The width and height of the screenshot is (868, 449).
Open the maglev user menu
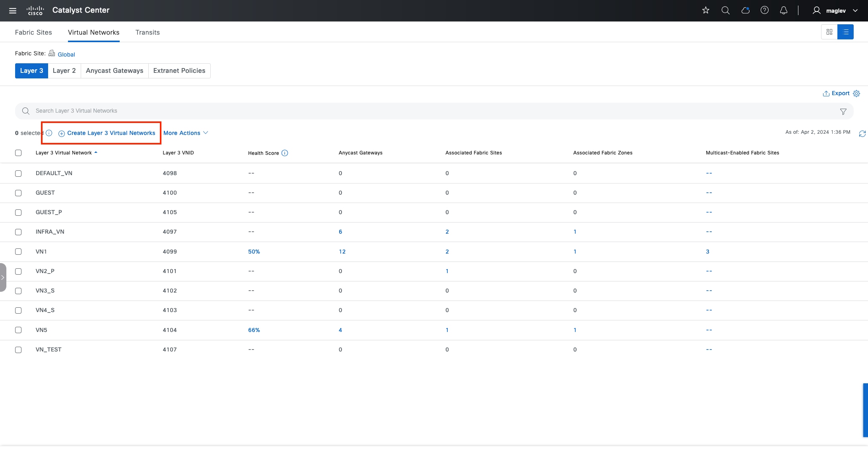[x=835, y=11]
